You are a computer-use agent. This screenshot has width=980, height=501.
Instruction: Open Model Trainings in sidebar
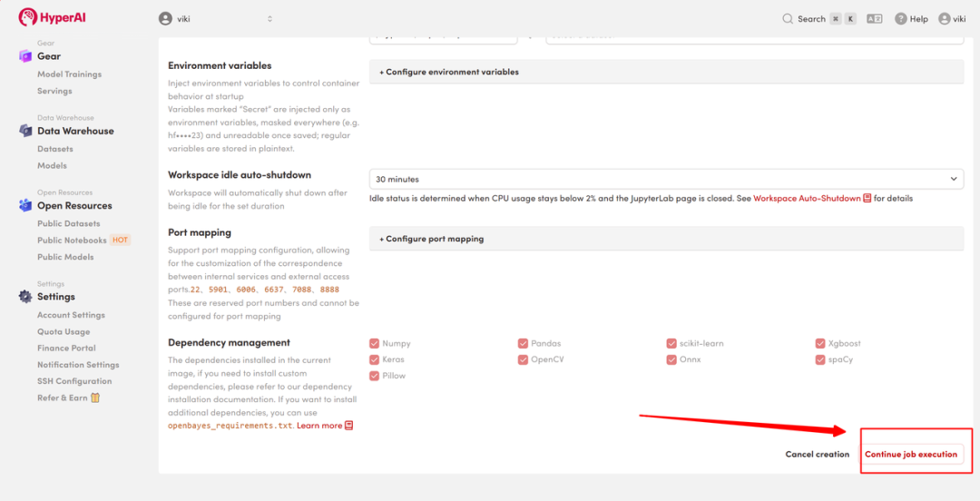point(69,74)
